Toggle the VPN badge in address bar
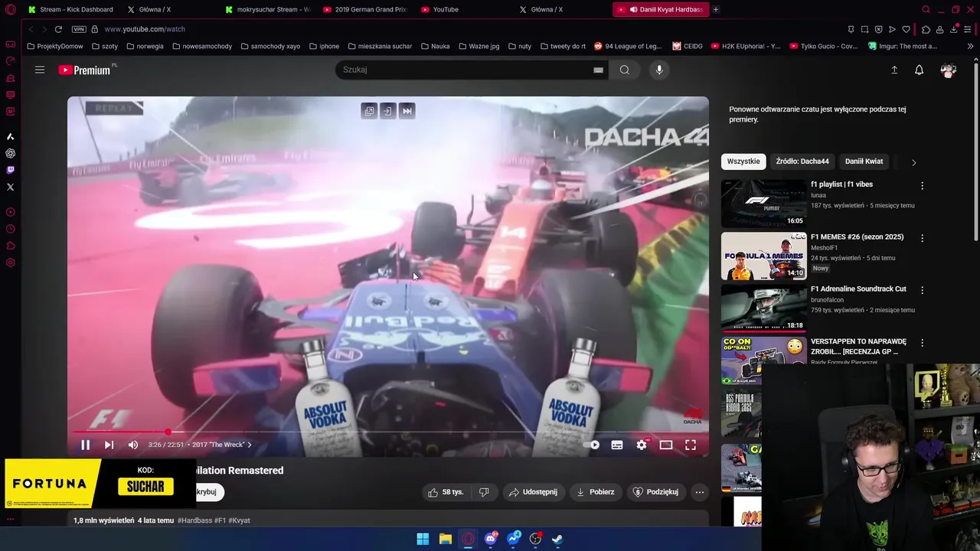Viewport: 980px width, 551px height. click(x=79, y=29)
